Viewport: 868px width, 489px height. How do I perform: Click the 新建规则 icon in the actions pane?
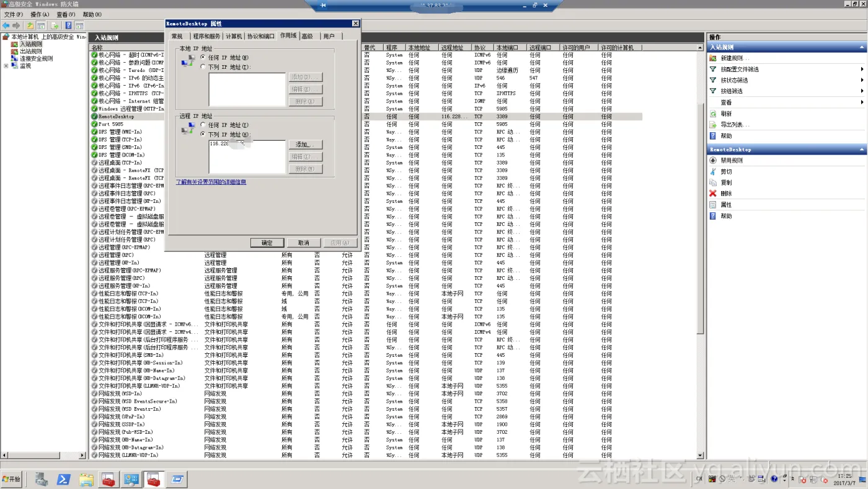[x=713, y=58]
